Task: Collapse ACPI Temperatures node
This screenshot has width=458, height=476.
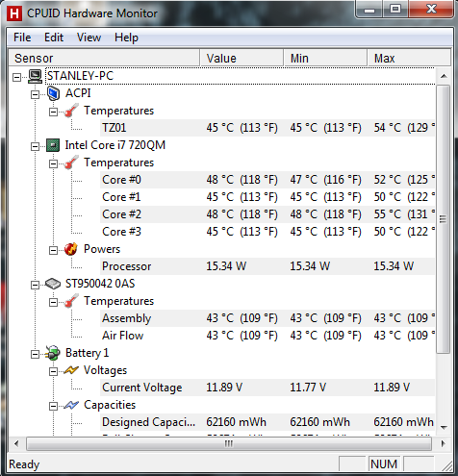Action: 53,112
